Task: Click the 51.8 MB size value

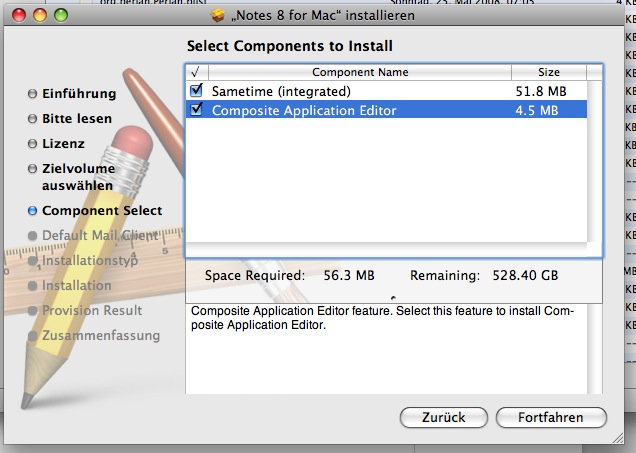Action: (x=541, y=91)
